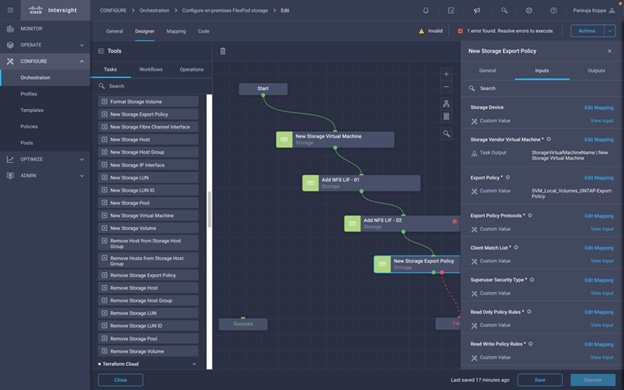Click Edit Mapping for Client Match List
624x390 pixels.
click(x=599, y=248)
